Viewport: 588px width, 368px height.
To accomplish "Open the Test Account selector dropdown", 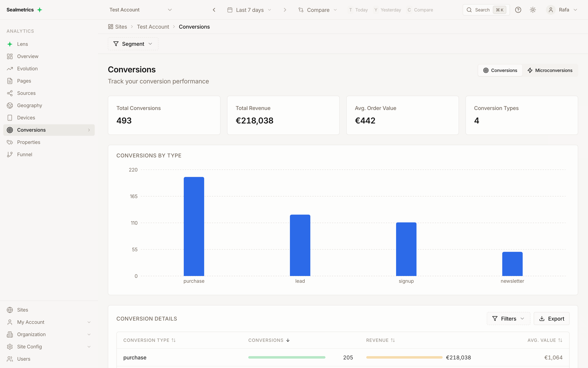I will [140, 10].
